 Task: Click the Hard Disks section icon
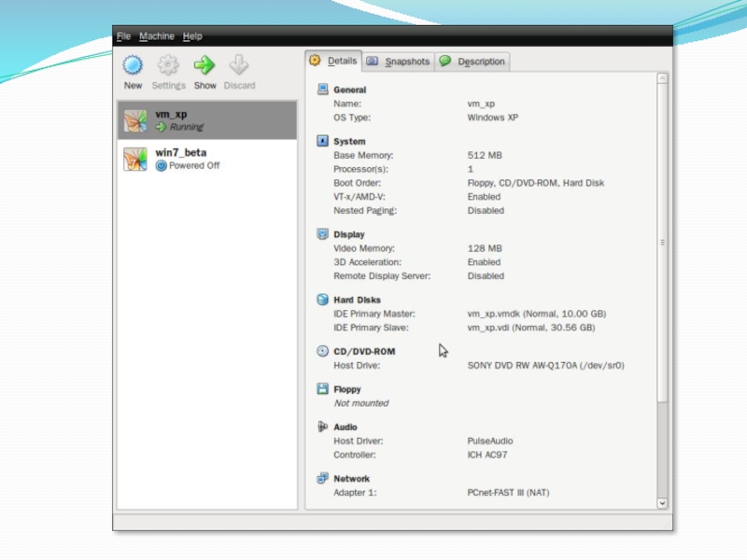pos(323,300)
